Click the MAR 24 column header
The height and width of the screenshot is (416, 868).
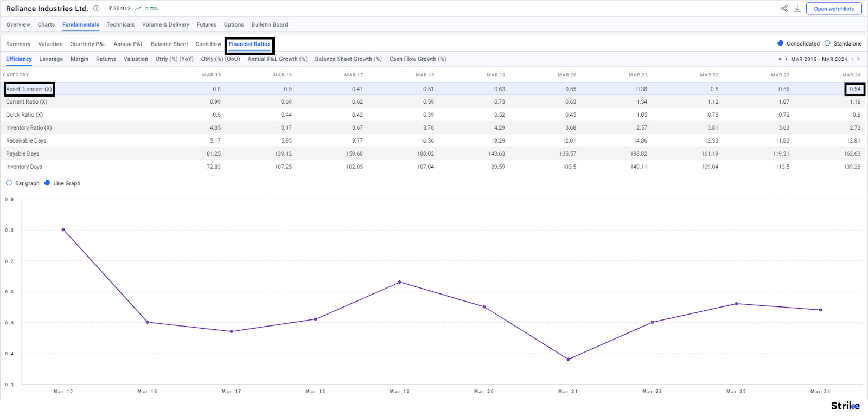pos(851,75)
